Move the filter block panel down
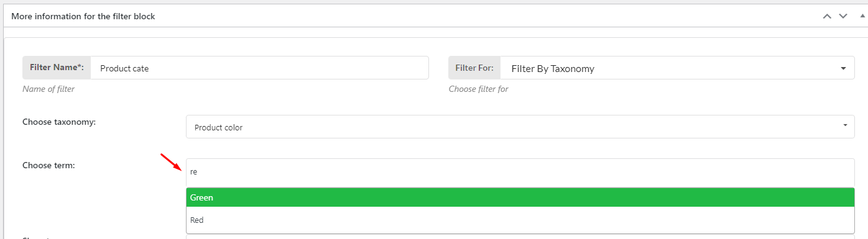 click(x=843, y=16)
